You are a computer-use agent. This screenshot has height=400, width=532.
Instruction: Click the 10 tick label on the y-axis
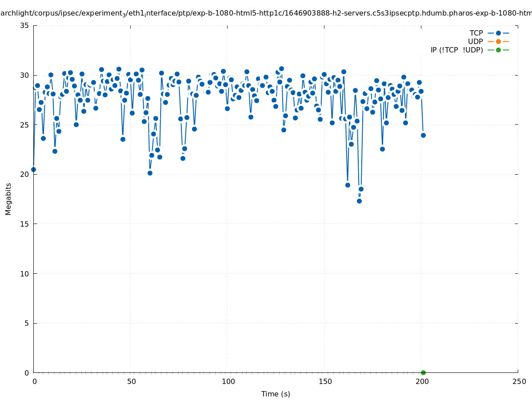point(24,273)
